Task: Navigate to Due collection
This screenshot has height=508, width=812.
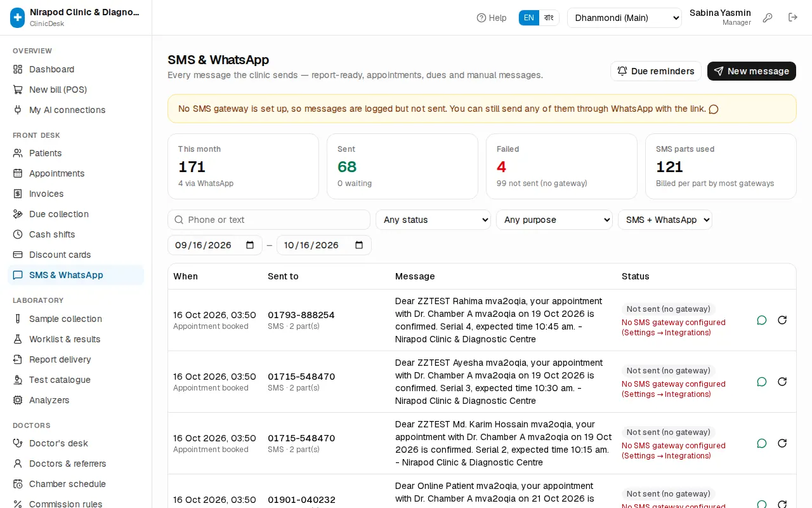Action: [76, 214]
